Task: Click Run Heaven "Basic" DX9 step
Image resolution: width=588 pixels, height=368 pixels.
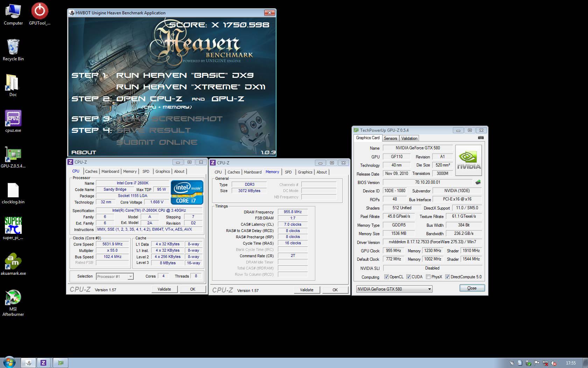Action: 185,75
